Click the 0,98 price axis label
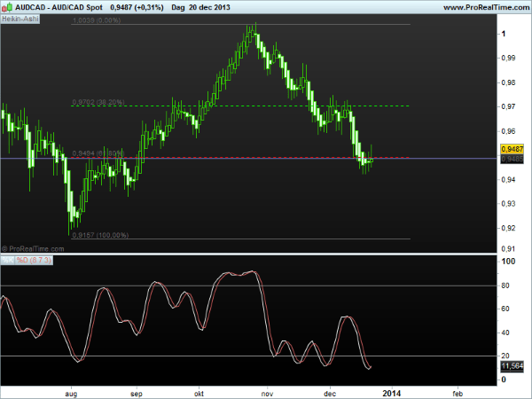The height and width of the screenshot is (399, 532). [x=508, y=82]
